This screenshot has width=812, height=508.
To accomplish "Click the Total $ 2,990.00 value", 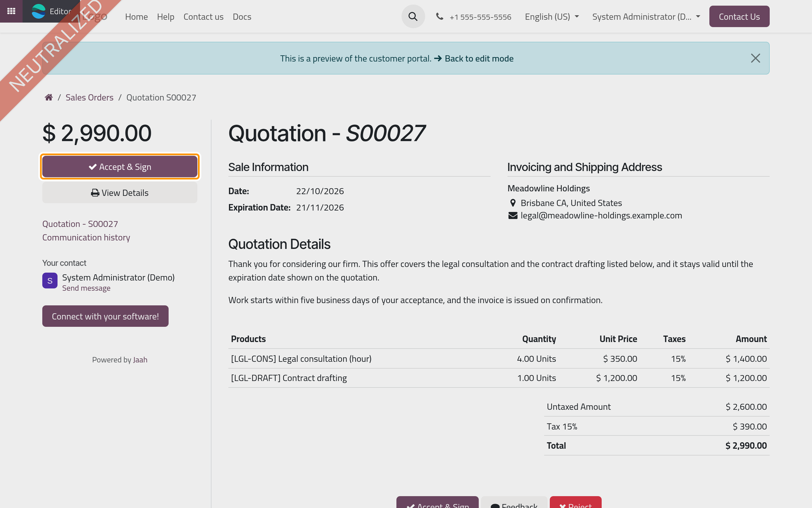I will 746,446.
